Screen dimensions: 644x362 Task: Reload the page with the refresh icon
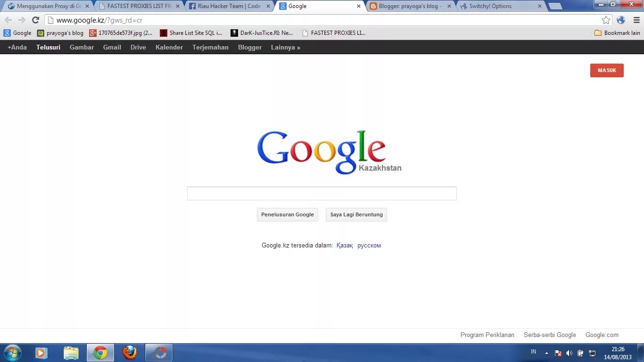point(35,20)
